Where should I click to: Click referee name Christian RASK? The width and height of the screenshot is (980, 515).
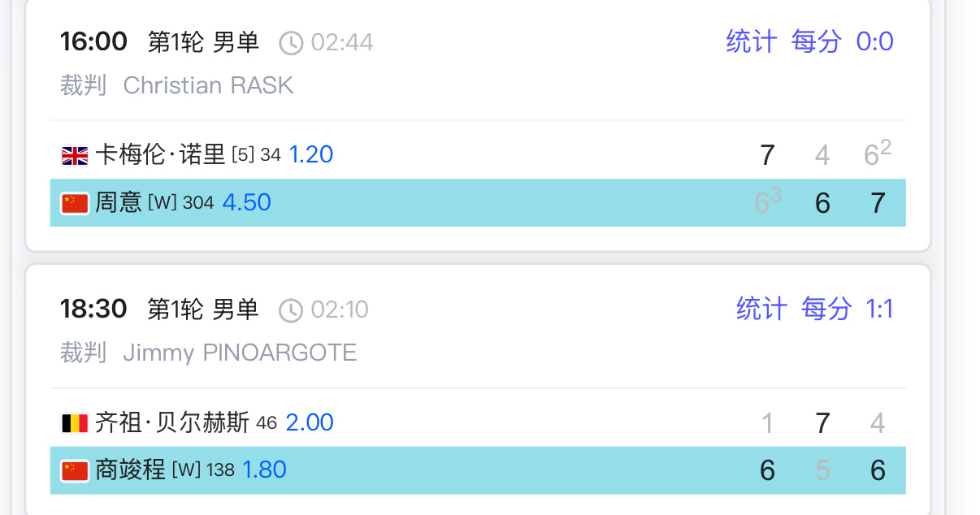[208, 85]
